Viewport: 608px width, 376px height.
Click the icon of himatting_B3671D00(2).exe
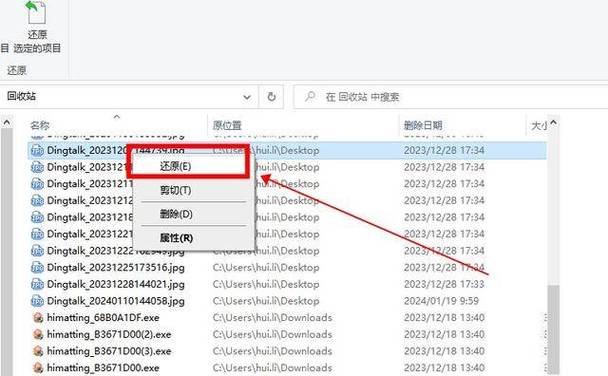(38, 335)
